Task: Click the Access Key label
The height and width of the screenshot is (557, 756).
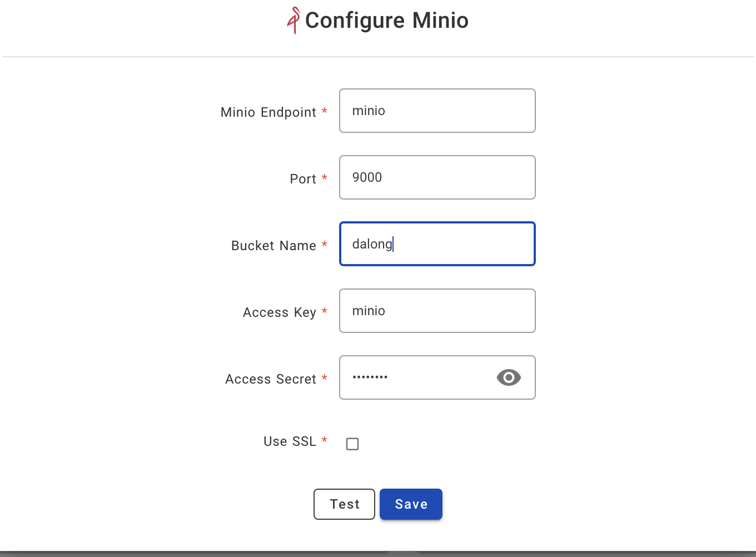Action: pyautogui.click(x=280, y=312)
